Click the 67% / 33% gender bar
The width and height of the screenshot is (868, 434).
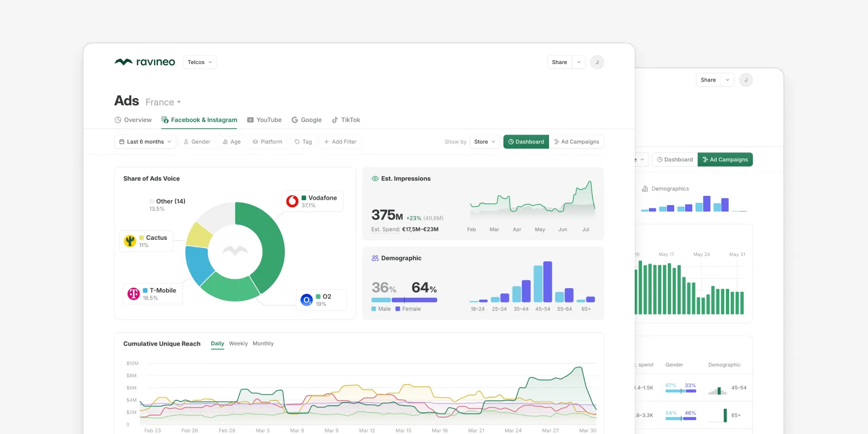click(681, 391)
